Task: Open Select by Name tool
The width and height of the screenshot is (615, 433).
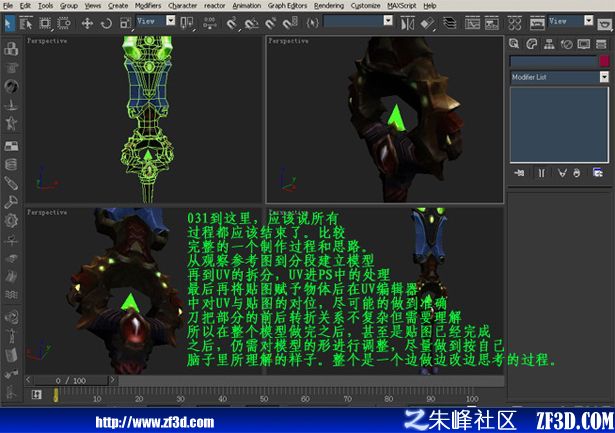Action: click(26, 24)
